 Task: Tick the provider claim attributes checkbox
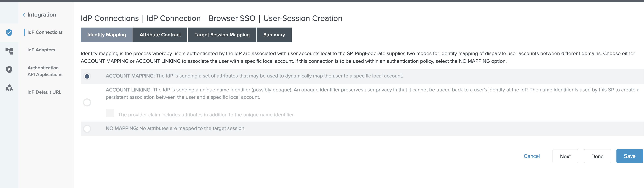coord(110,113)
